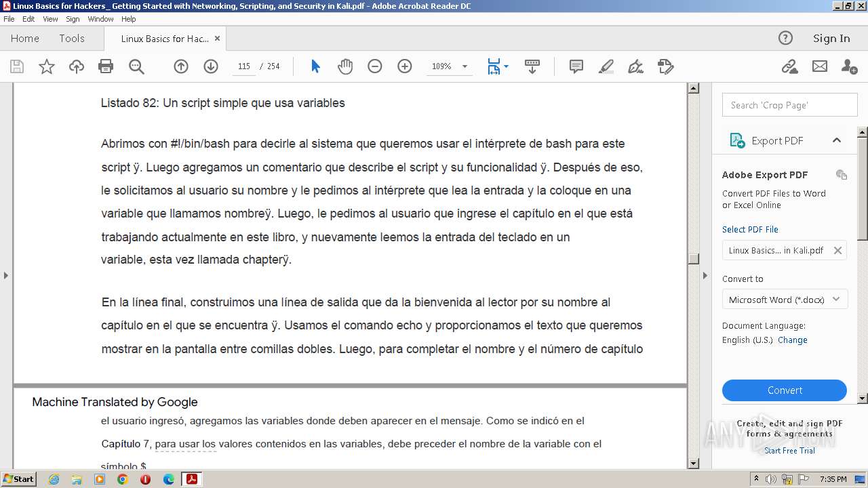868x488 pixels.
Task: Click the Export PDF panel icon
Action: point(737,140)
